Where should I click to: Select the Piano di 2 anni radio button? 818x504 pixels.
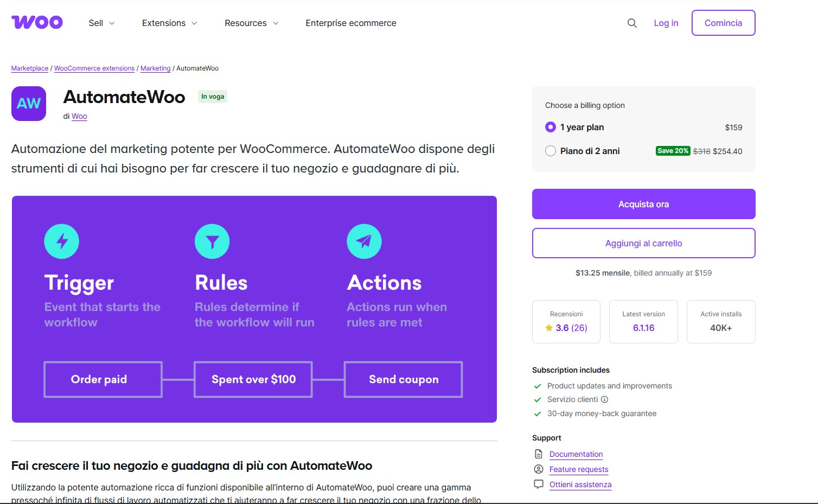point(551,151)
